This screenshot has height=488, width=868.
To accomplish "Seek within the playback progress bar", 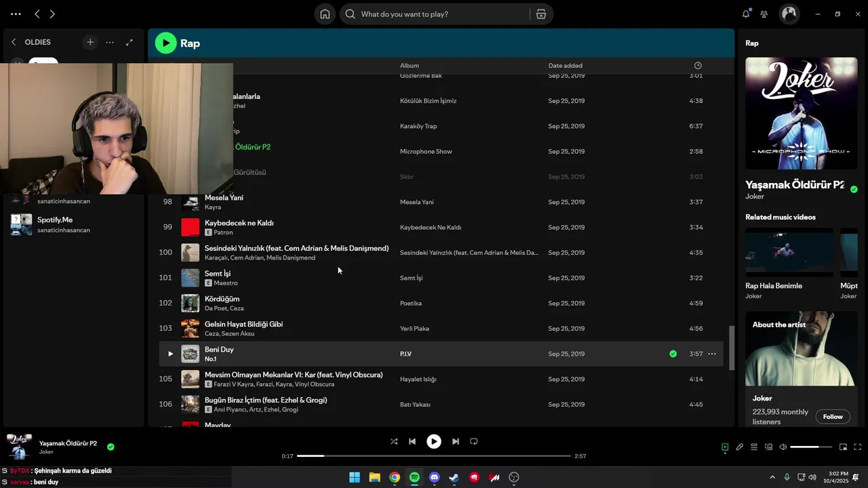I will 434,456.
